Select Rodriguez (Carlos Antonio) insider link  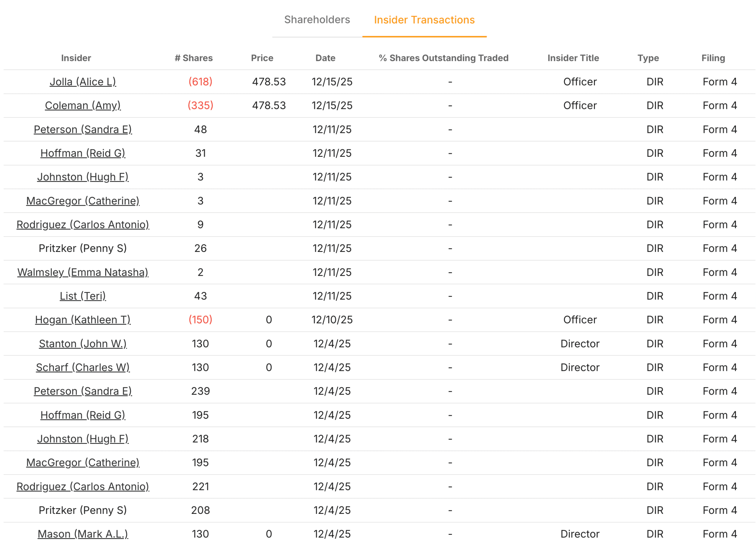tap(83, 225)
